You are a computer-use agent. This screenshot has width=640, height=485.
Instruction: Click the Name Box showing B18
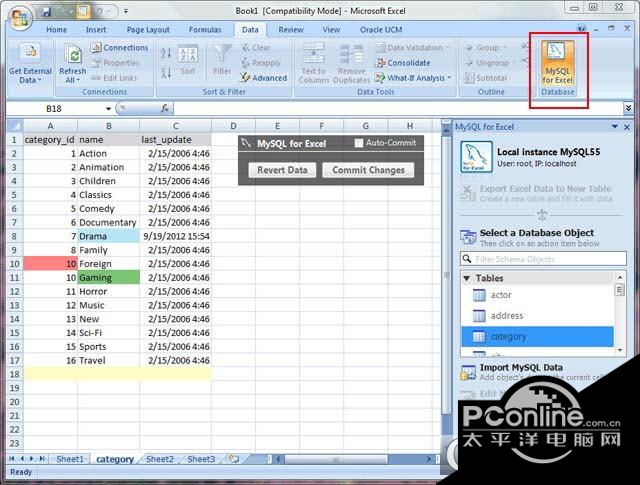(54, 109)
